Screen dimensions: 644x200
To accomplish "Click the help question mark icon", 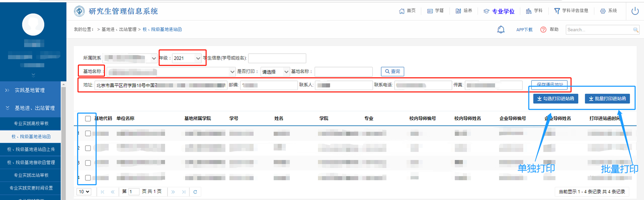I will point(543,29).
